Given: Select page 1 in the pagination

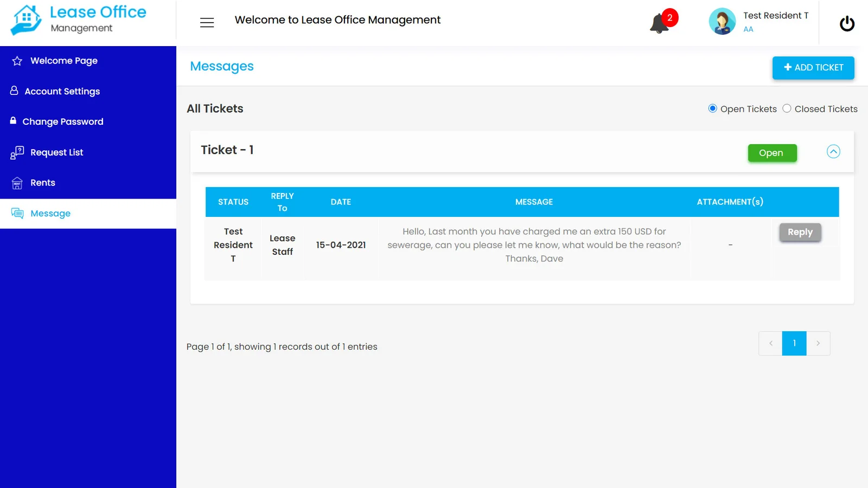Looking at the screenshot, I should tap(794, 343).
